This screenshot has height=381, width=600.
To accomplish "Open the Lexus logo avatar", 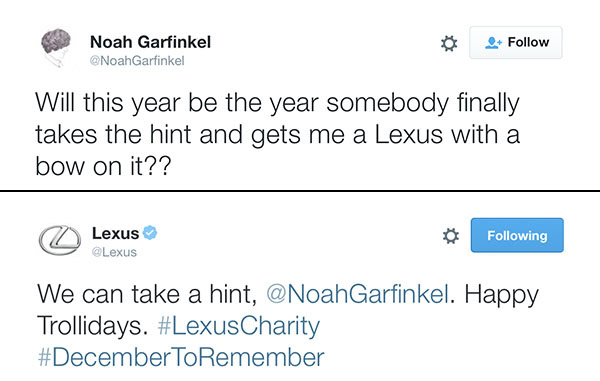I will coord(60,240).
